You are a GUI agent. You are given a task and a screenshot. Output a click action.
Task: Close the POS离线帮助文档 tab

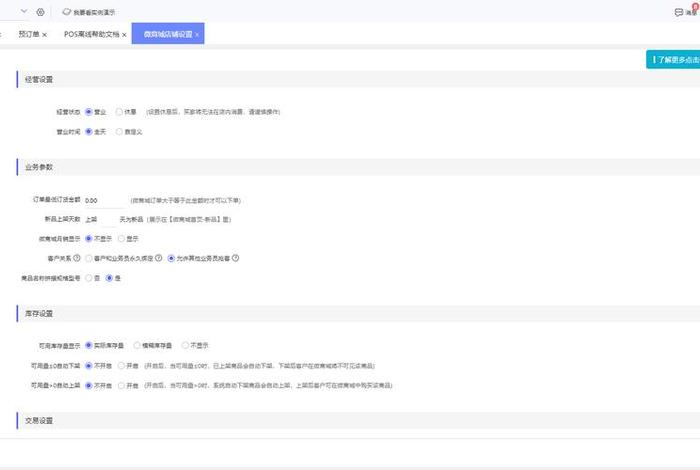pos(124,35)
